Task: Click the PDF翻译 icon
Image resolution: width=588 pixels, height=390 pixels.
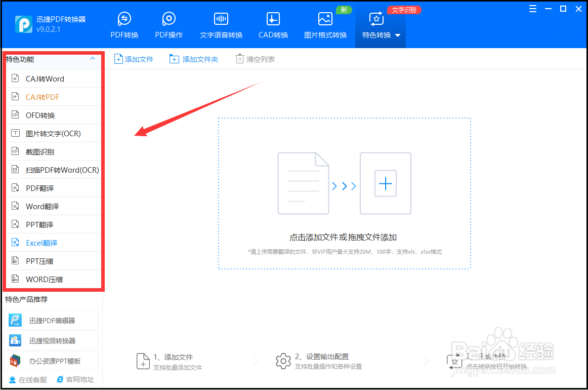Action: coord(15,188)
